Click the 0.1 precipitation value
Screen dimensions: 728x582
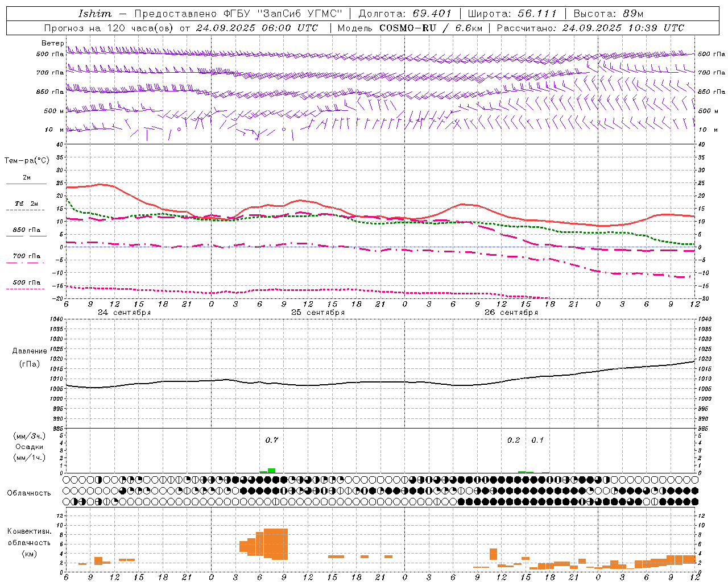coord(537,440)
